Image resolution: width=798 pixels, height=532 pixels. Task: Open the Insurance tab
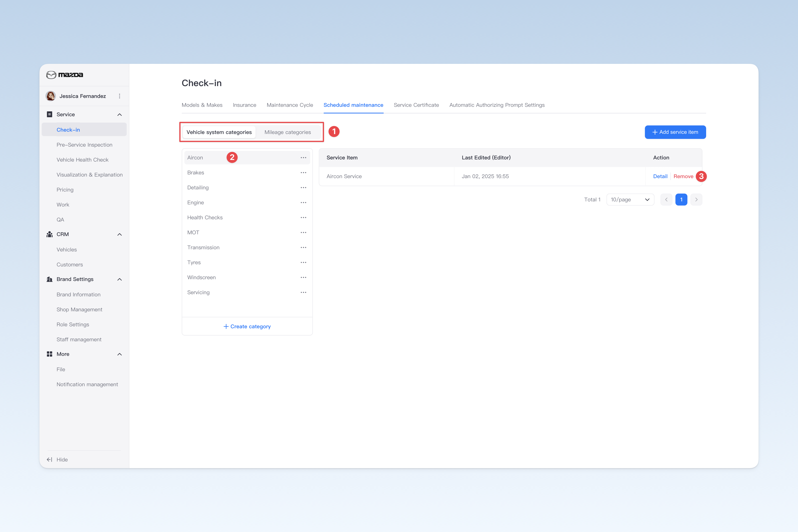click(x=245, y=105)
